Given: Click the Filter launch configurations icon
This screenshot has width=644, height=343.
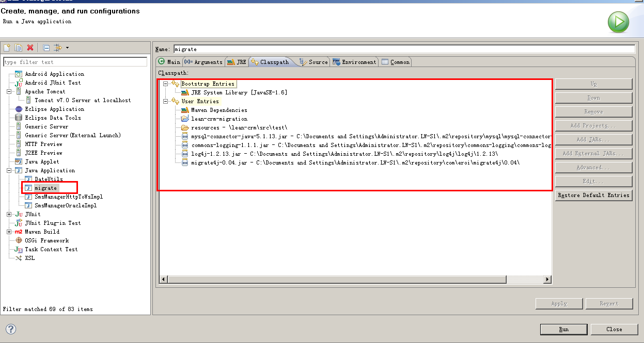Looking at the screenshot, I should (x=58, y=48).
